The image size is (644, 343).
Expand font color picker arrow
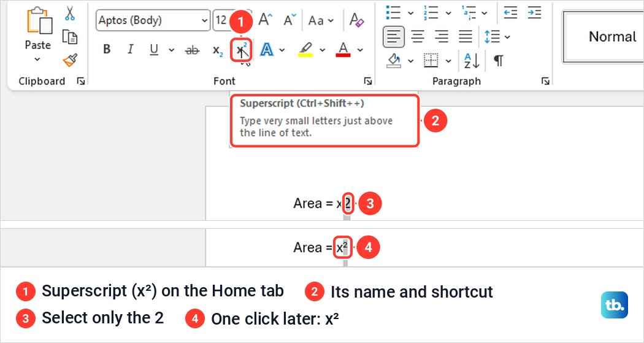point(360,50)
